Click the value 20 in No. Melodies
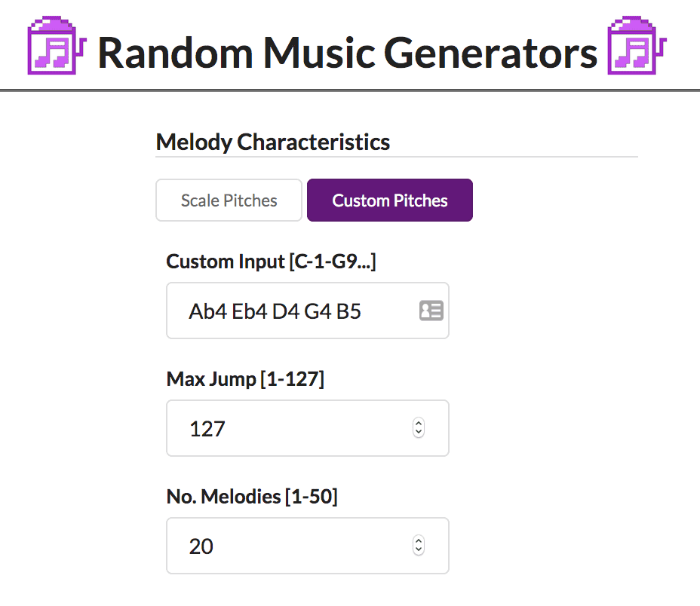The width and height of the screenshot is (700, 606). point(201,546)
